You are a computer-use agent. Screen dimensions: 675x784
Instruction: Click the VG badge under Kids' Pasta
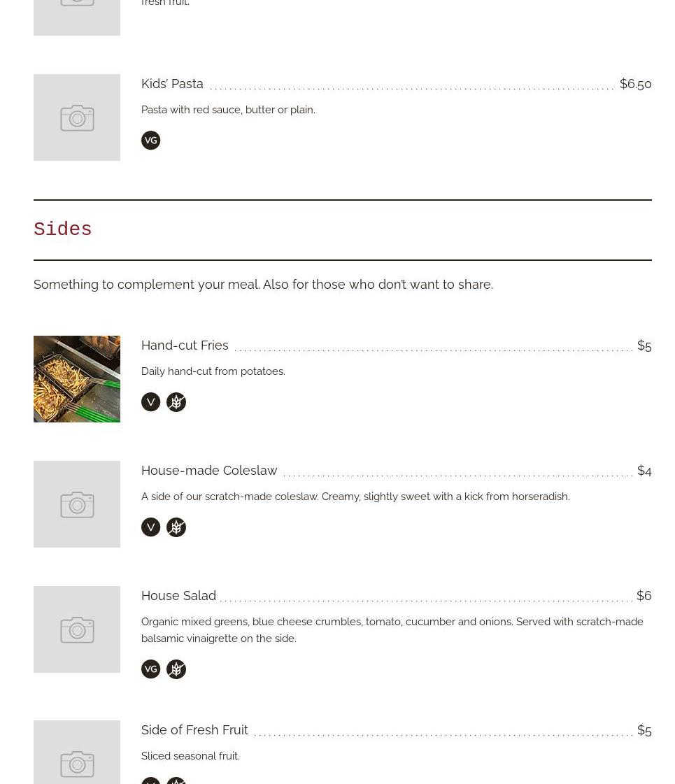pos(150,141)
